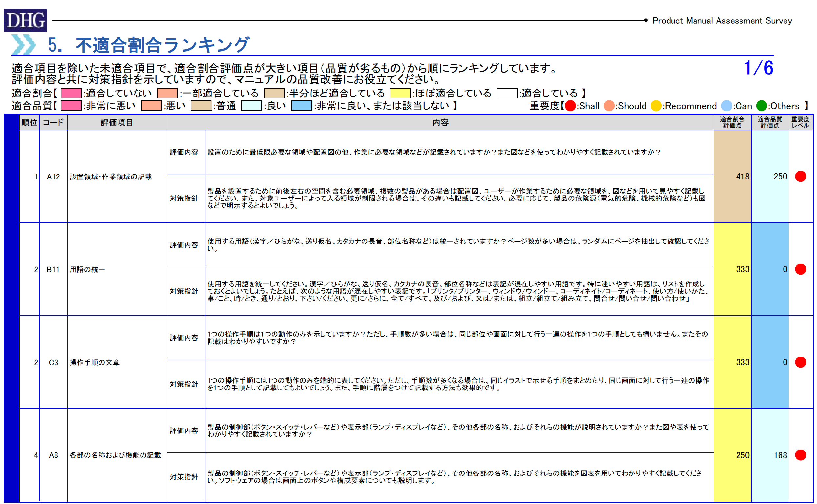This screenshot has width=817, height=504.
Task: Click the red importance dot for B11
Action: tap(800, 269)
